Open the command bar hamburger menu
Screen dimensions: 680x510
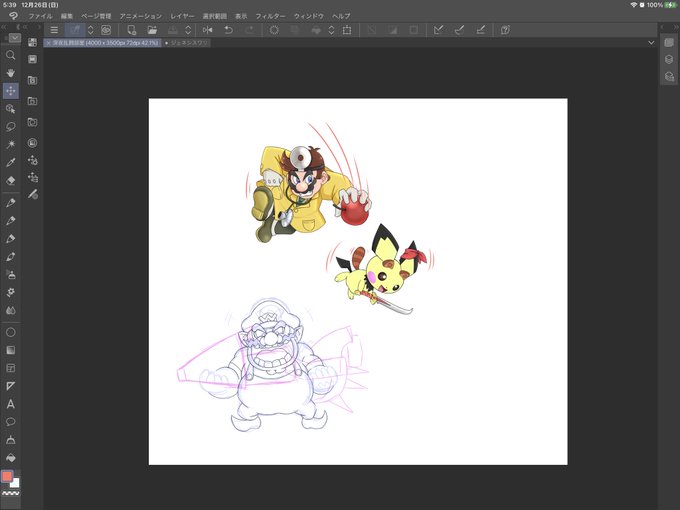tap(54, 30)
